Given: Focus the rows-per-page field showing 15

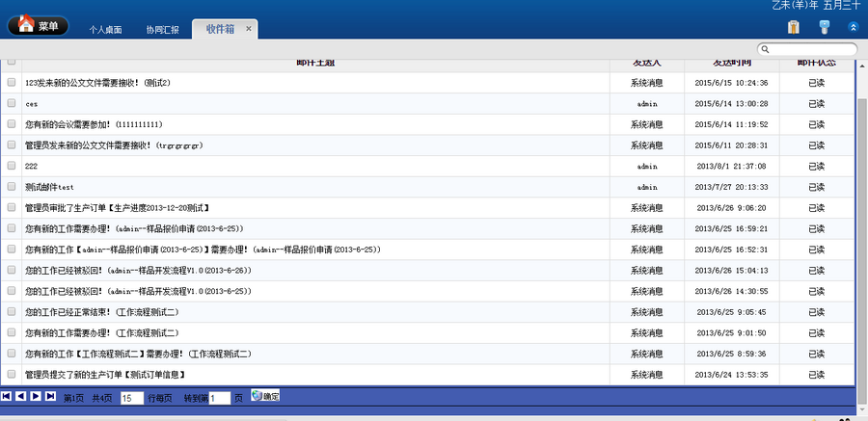Looking at the screenshot, I should coord(132,398).
